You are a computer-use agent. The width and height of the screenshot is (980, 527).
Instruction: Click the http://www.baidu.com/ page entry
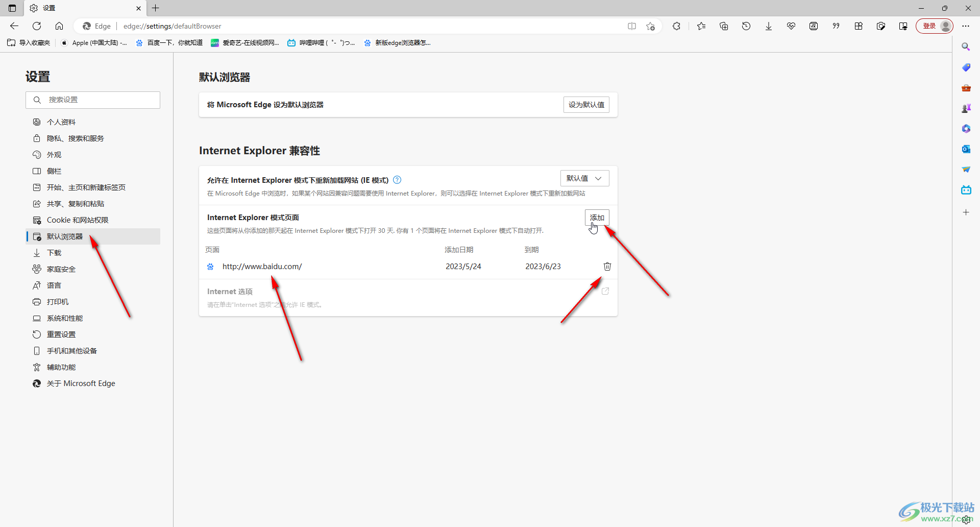[262, 267]
